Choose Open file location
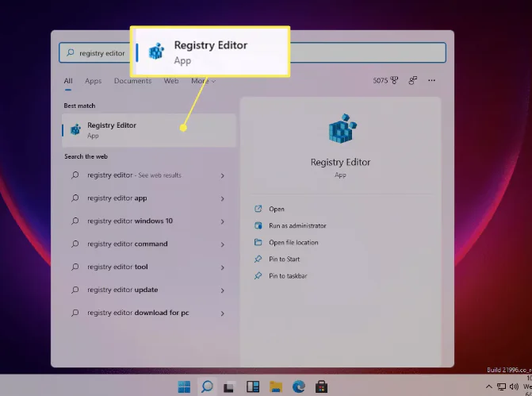532x396 pixels. [x=293, y=242]
